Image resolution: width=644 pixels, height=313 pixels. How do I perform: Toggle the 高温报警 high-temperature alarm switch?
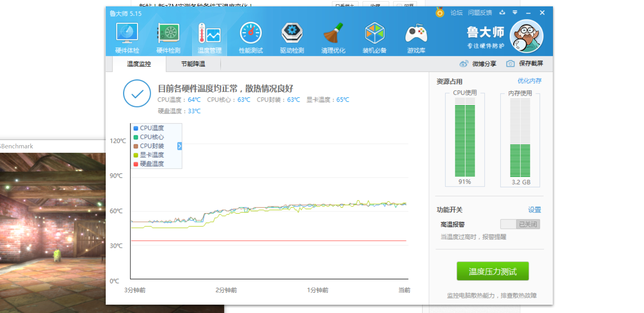(x=520, y=224)
